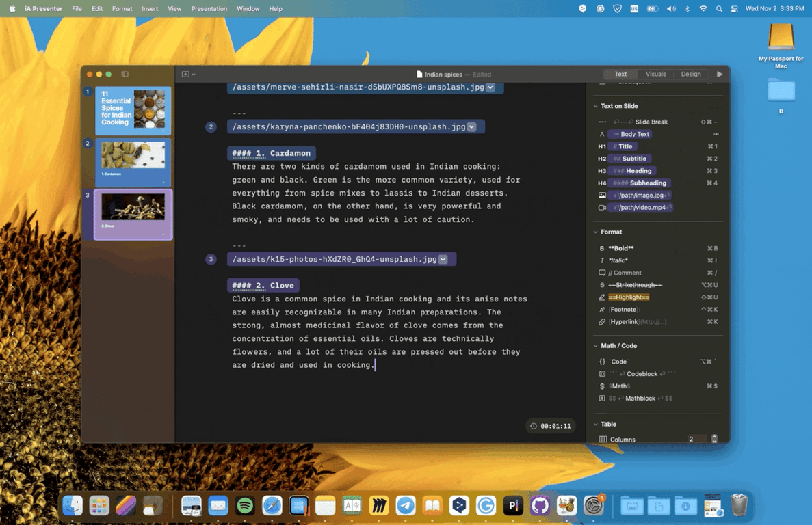Click the speech timer 00:01:11
Screen dimensions: 812x525
pyautogui.click(x=551, y=426)
